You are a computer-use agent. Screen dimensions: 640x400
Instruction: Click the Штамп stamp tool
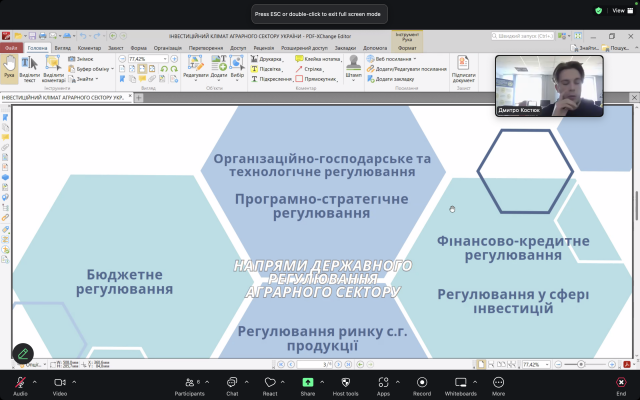pos(353,66)
